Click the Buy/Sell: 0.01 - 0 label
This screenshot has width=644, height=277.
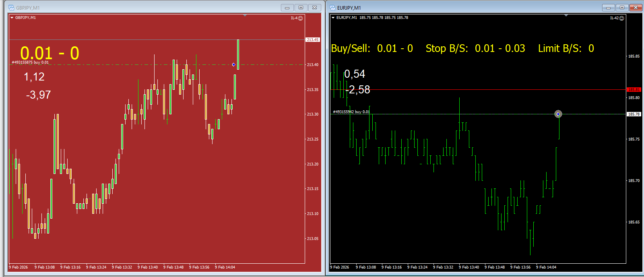click(x=372, y=48)
